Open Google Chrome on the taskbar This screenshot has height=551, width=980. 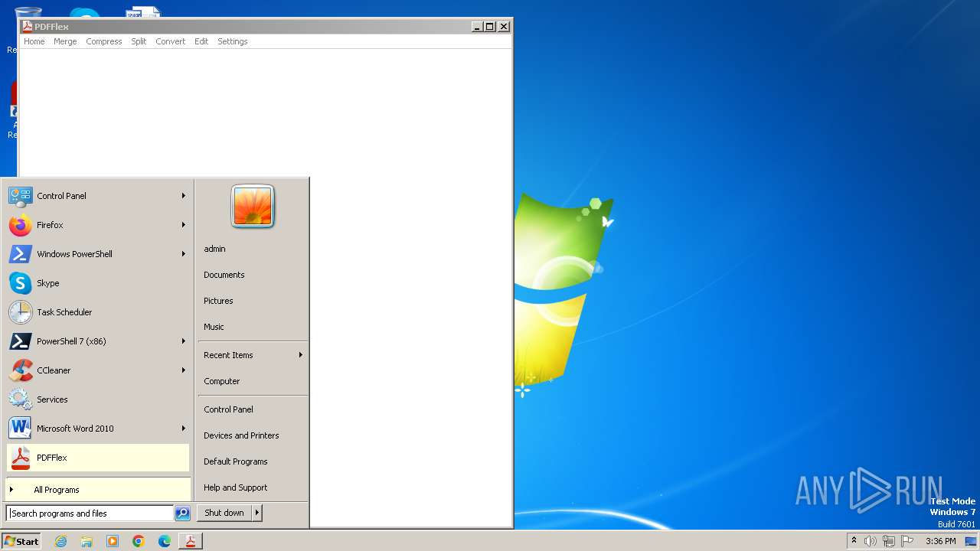[139, 541]
